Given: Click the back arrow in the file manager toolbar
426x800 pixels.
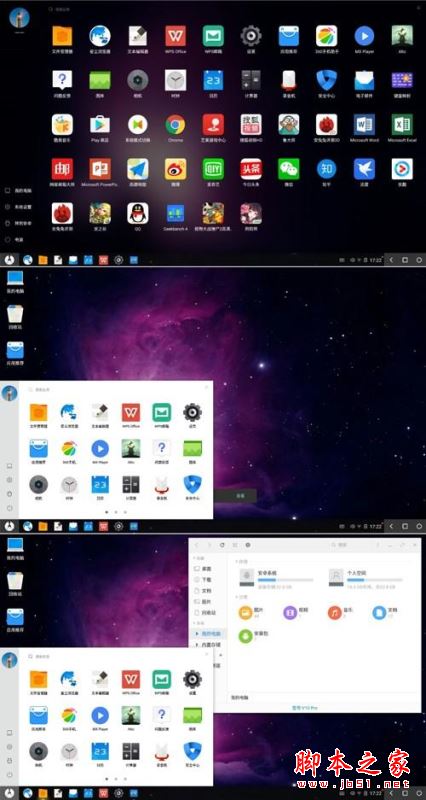Looking at the screenshot, I should pos(196,545).
